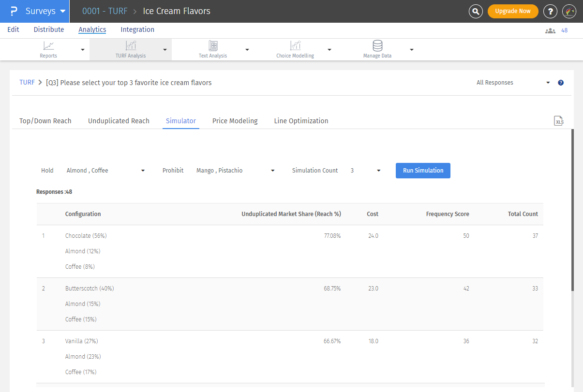Click the Run Simulation button
The height and width of the screenshot is (392, 583).
click(423, 171)
